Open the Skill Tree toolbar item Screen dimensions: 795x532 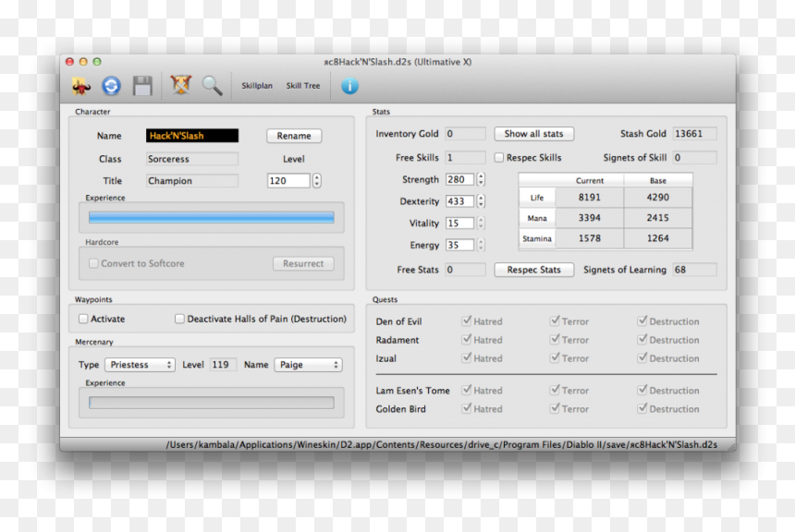click(x=303, y=86)
